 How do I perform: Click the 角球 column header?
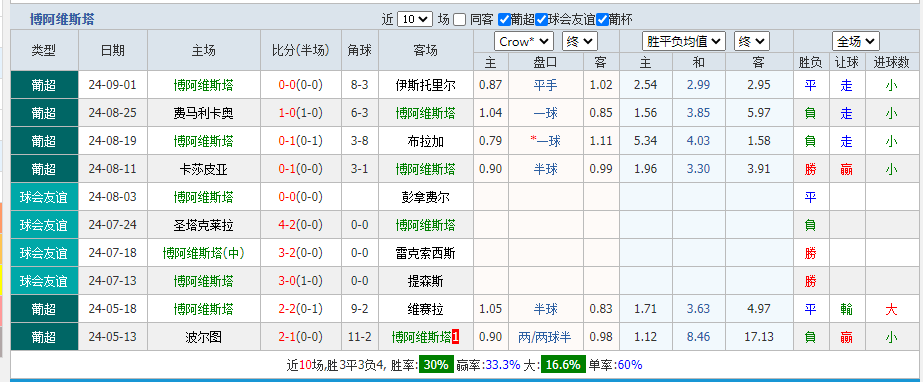(360, 51)
